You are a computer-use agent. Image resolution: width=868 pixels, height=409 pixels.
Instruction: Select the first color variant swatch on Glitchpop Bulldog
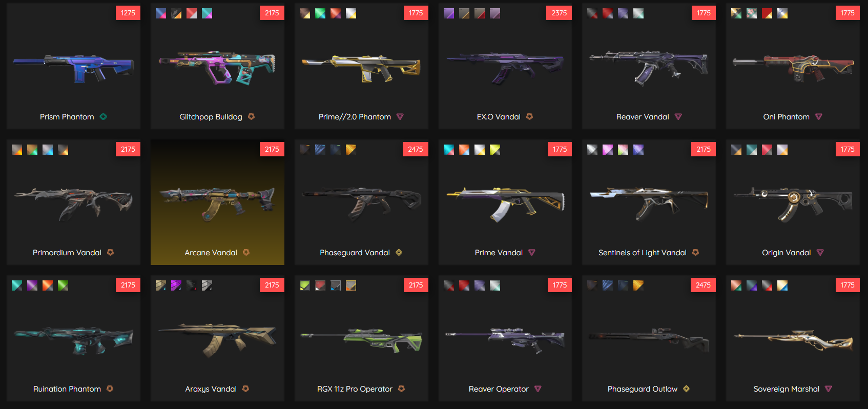point(161,13)
